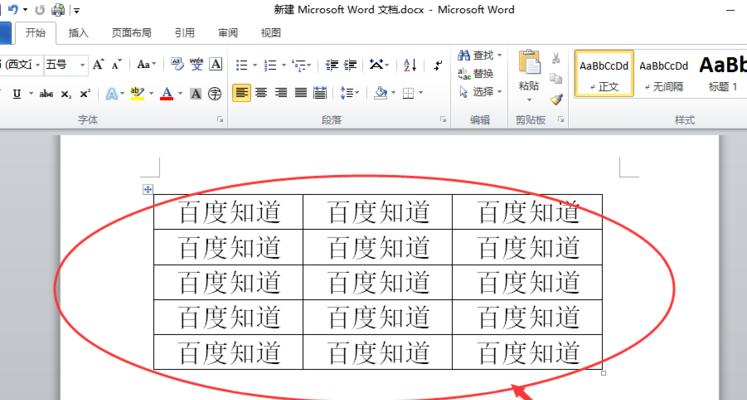Viewport: 747px width, 400px height.
Task: Toggle subscript x₂ formatting
Action: point(66,94)
